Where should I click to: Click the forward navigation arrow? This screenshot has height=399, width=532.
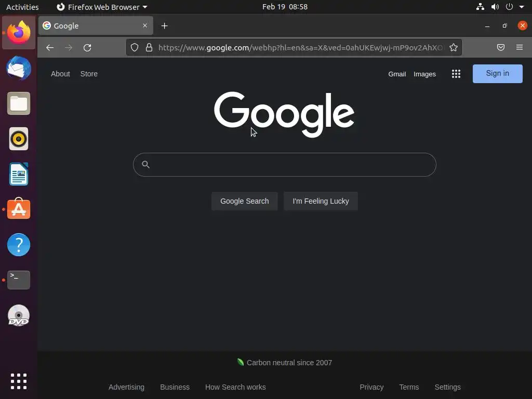[69, 48]
